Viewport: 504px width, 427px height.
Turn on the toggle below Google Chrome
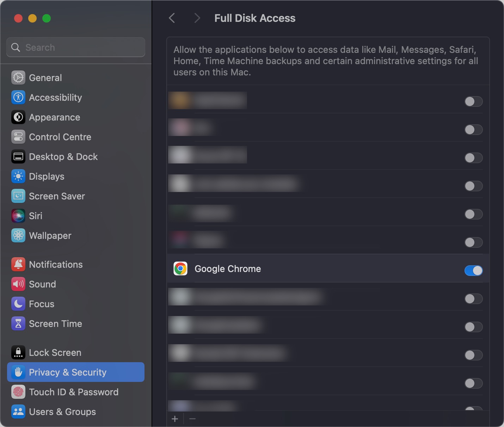tap(474, 299)
